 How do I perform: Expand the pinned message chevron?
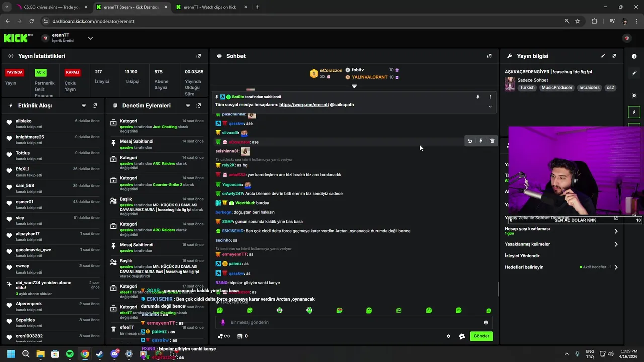(490, 106)
